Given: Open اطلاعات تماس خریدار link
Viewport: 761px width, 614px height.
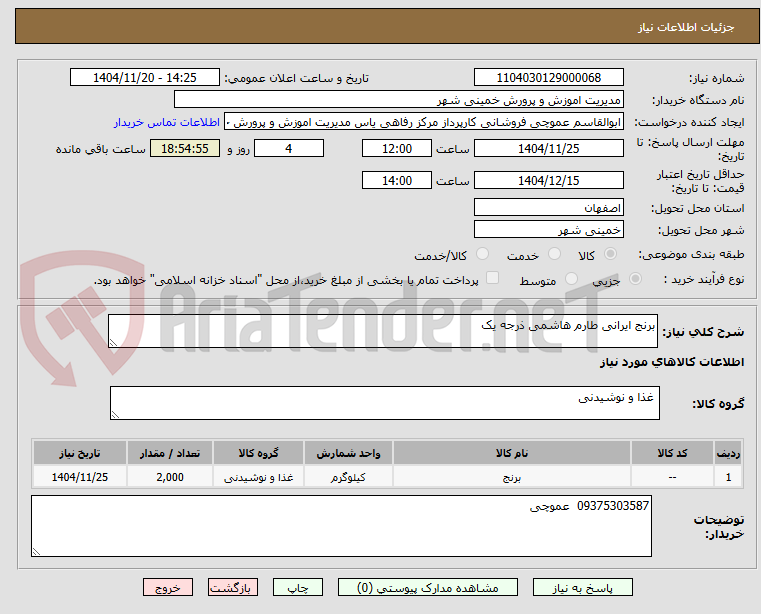Looking at the screenshot, I should (x=167, y=122).
